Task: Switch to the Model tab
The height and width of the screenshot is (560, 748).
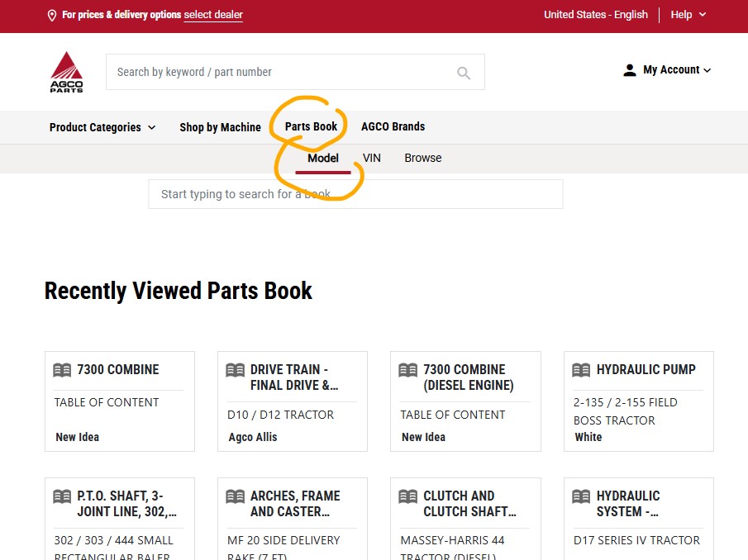Action: (323, 159)
